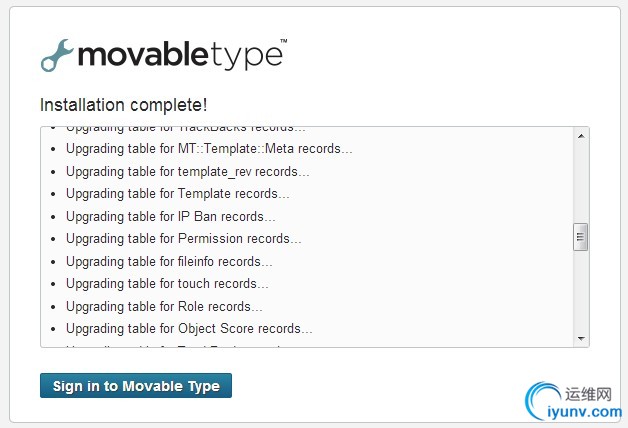The width and height of the screenshot is (628, 428).
Task: Select the fileinfo records log line
Action: pos(169,262)
